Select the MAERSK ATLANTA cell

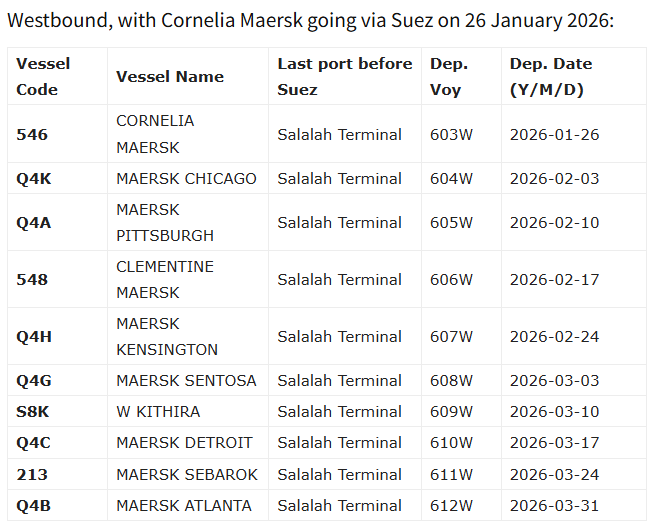[184, 505]
